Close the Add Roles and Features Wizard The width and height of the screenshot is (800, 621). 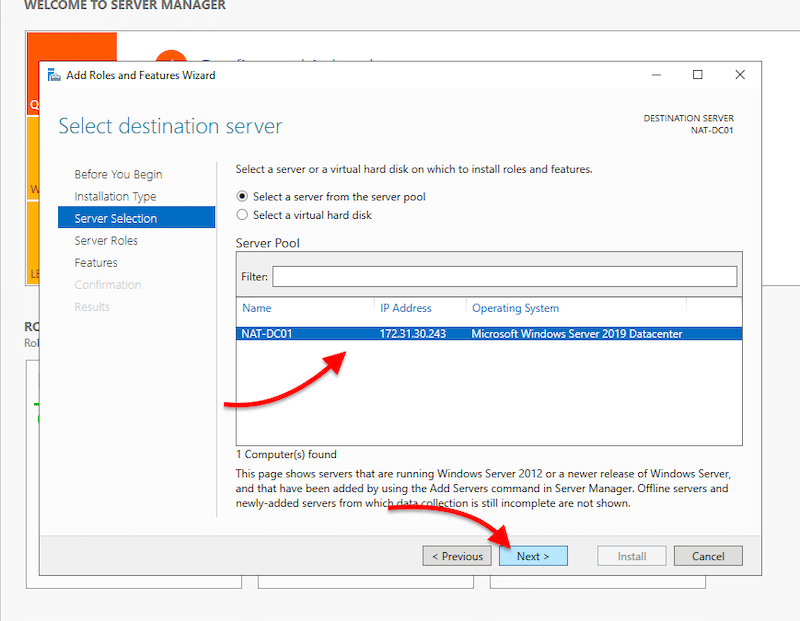(x=740, y=75)
